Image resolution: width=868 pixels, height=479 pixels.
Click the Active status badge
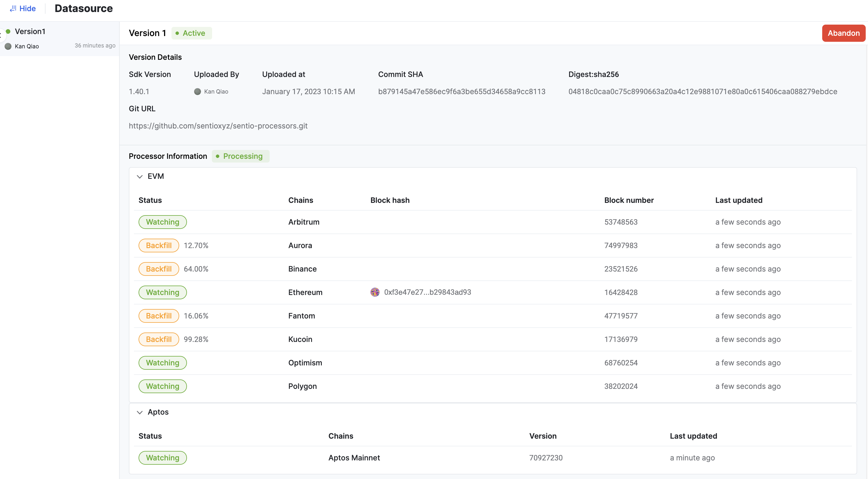tap(192, 33)
